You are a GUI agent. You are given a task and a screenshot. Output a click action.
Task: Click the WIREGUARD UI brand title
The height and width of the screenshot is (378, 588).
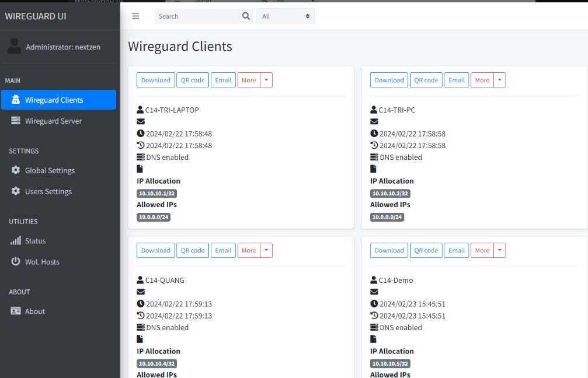(36, 16)
